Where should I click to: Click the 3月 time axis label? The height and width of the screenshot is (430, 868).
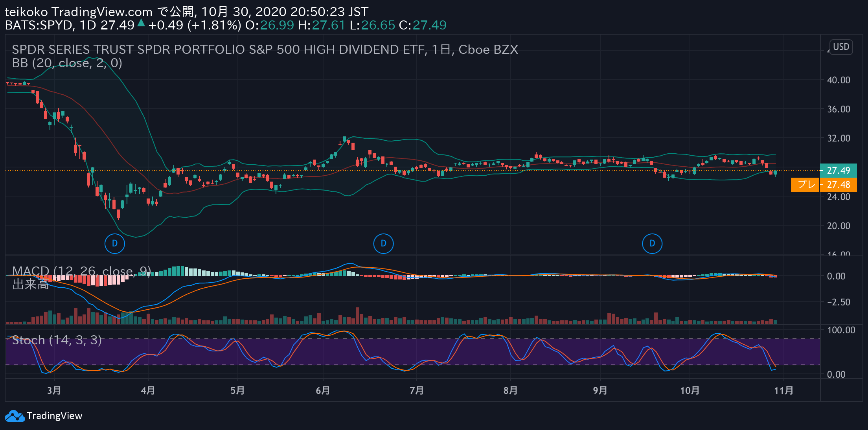54,390
